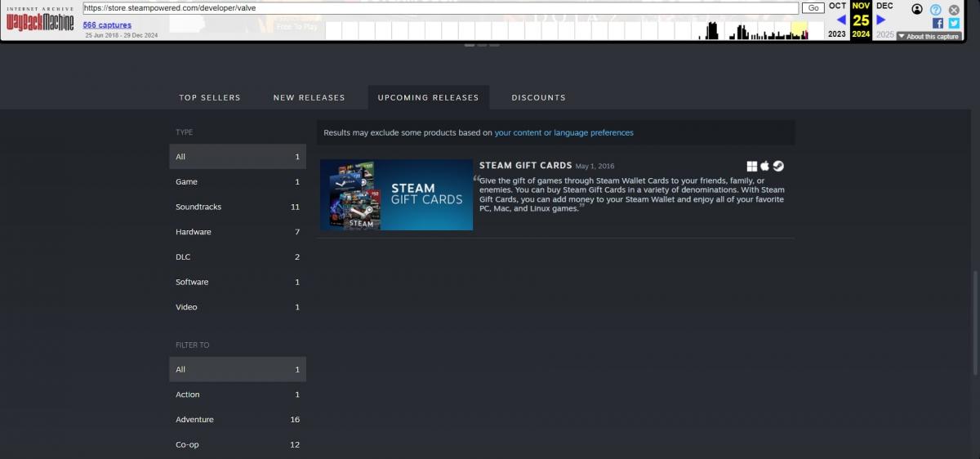Filter type by Soundtracks
The image size is (980, 459).
tap(238, 207)
